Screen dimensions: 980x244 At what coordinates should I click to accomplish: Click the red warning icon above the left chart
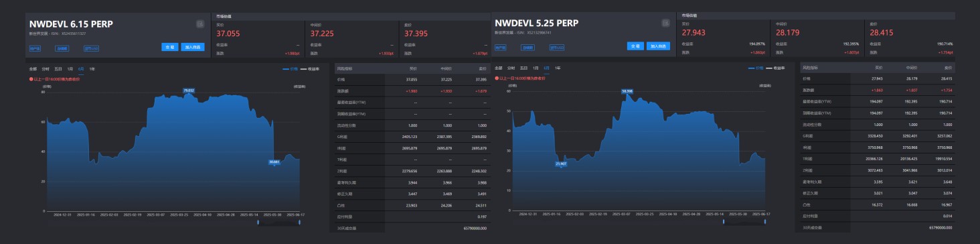pyautogui.click(x=31, y=79)
